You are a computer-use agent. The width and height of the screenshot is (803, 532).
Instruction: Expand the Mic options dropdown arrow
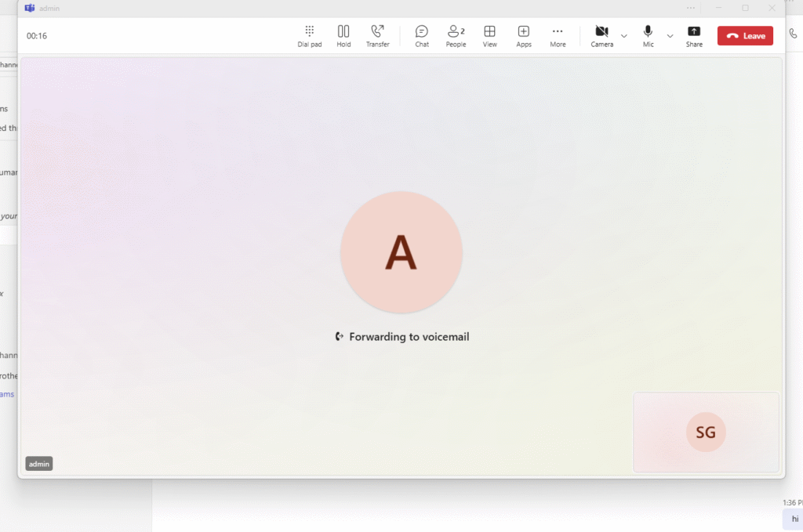coord(670,36)
